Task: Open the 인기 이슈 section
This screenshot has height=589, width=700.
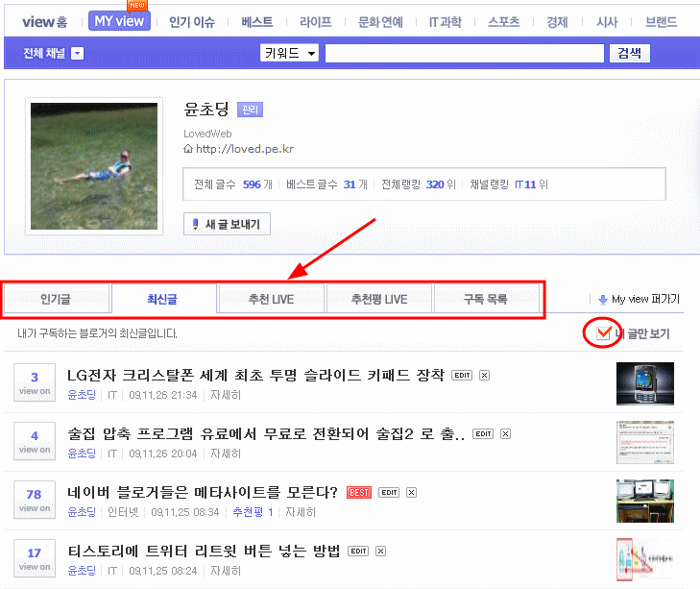Action: coord(192,22)
